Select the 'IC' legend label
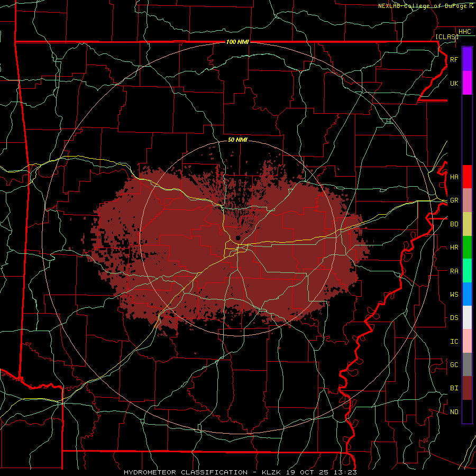The height and width of the screenshot is (476, 476). 454,342
